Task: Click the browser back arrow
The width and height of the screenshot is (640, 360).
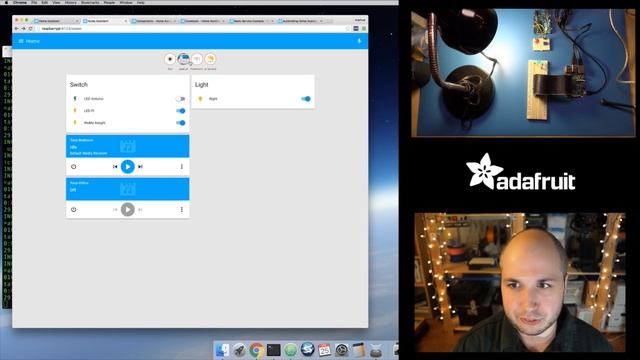Action: (x=16, y=29)
